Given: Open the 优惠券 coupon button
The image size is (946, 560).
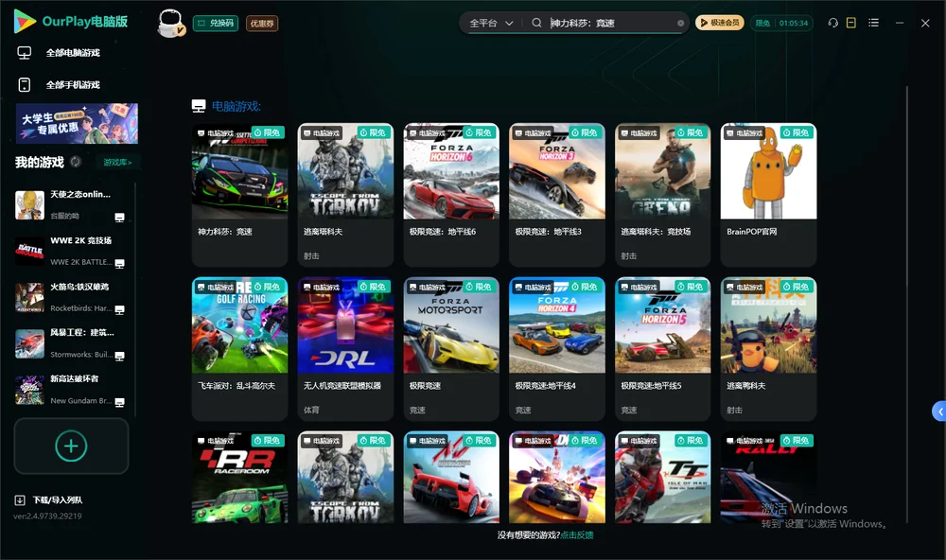Looking at the screenshot, I should [x=262, y=23].
